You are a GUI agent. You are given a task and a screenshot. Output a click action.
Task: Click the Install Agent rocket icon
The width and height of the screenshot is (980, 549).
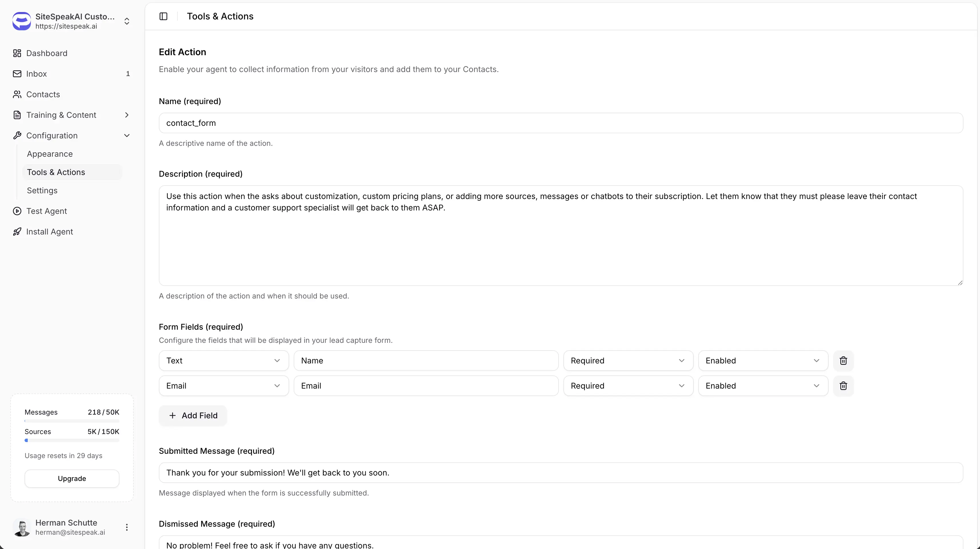point(17,232)
